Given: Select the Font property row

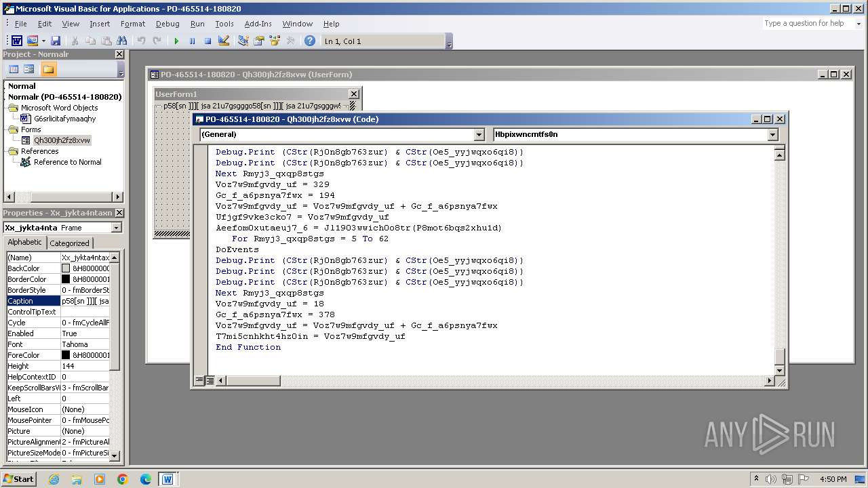Looking at the screenshot, I should [x=58, y=344].
